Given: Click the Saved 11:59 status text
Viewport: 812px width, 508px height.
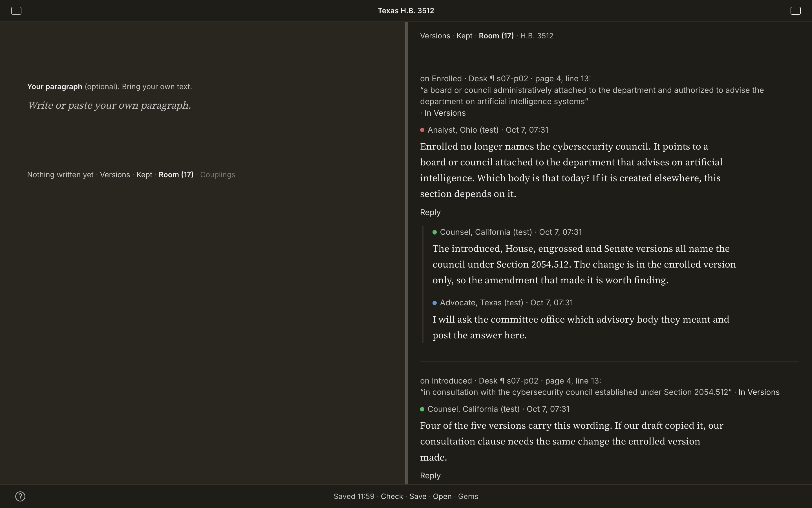Looking at the screenshot, I should 354,497.
